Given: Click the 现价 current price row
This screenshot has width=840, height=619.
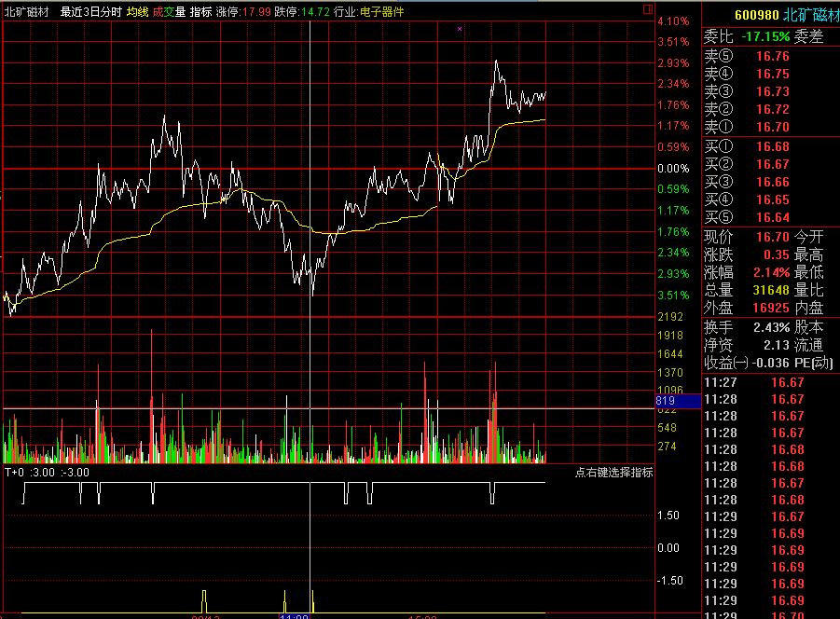Looking at the screenshot, I should (747, 237).
